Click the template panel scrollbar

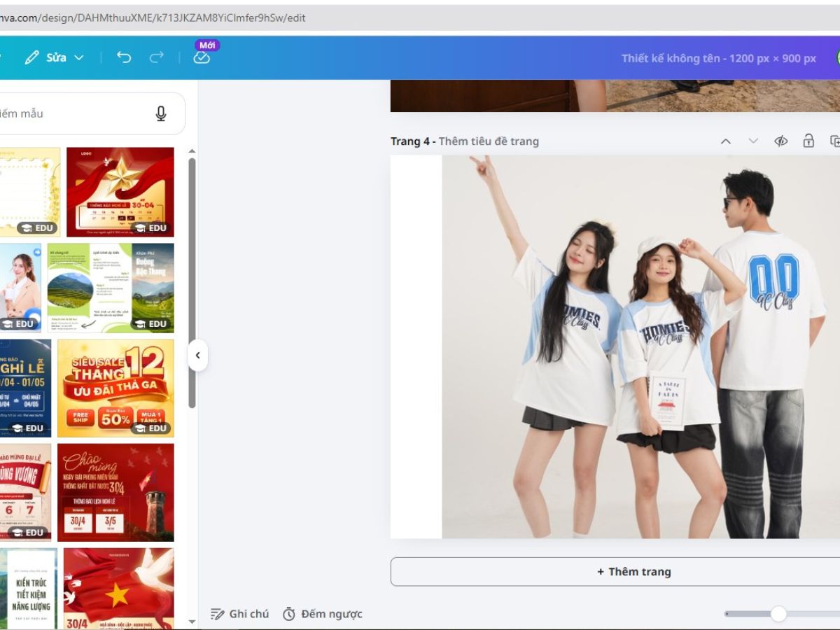(192, 283)
